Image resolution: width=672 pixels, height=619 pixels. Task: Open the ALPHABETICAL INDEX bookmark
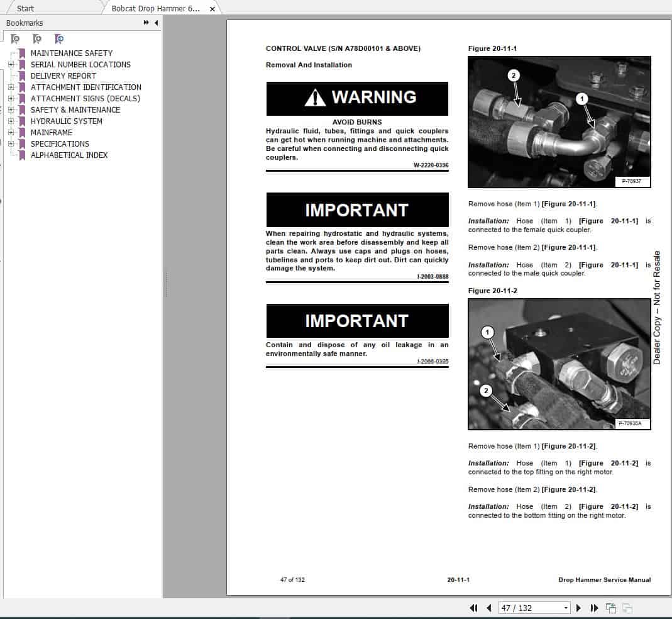tap(69, 155)
